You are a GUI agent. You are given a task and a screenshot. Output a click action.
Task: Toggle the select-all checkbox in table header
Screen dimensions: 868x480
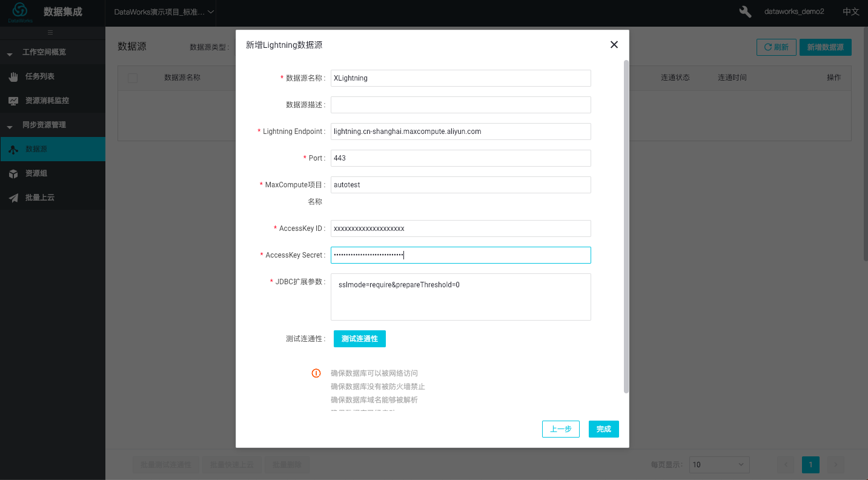click(x=133, y=78)
